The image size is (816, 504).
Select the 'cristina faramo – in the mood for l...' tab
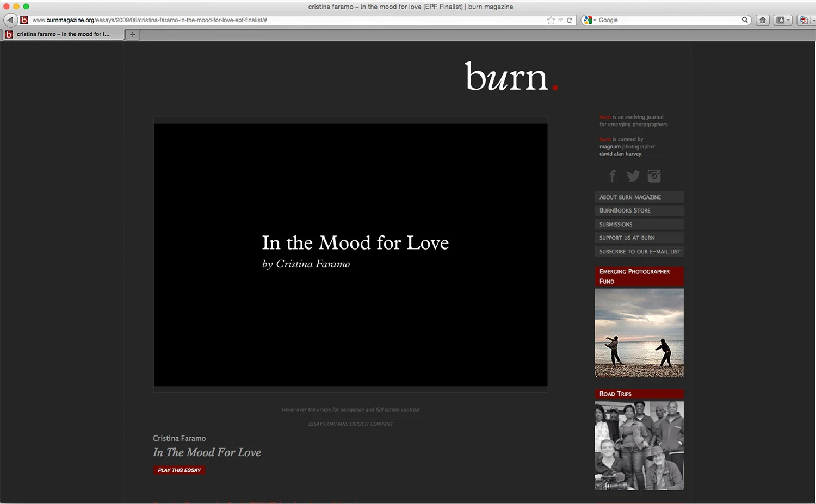tap(63, 34)
